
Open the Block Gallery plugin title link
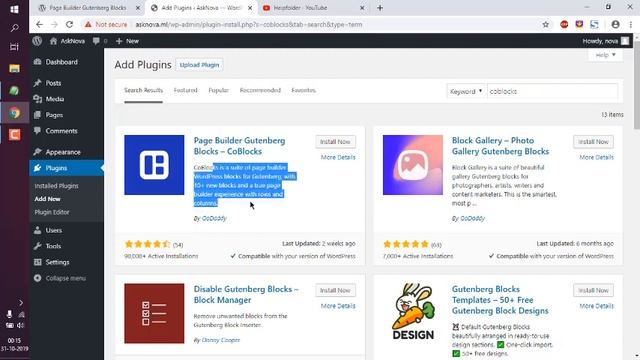click(500, 146)
